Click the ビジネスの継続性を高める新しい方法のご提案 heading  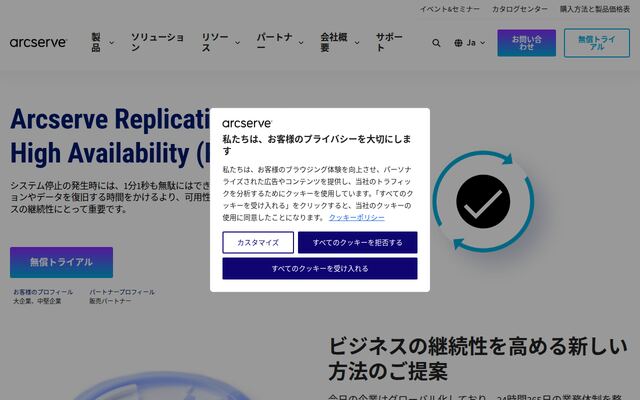pos(478,359)
